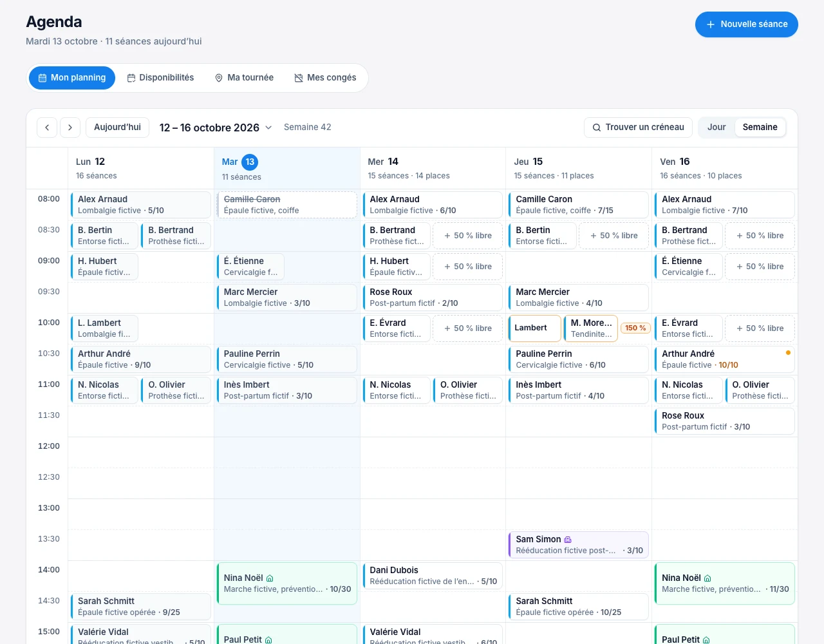Open the Disponibilités tab
This screenshot has height=644, width=824.
click(160, 78)
